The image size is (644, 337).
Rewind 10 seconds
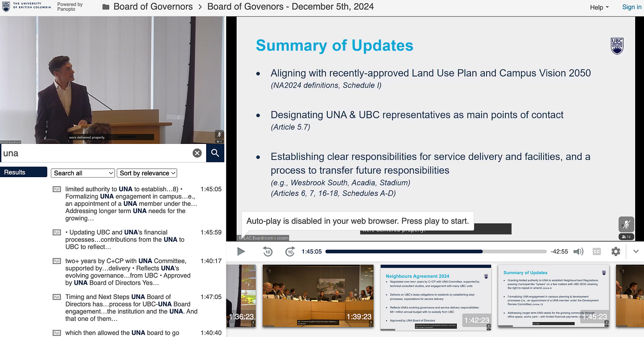click(268, 252)
